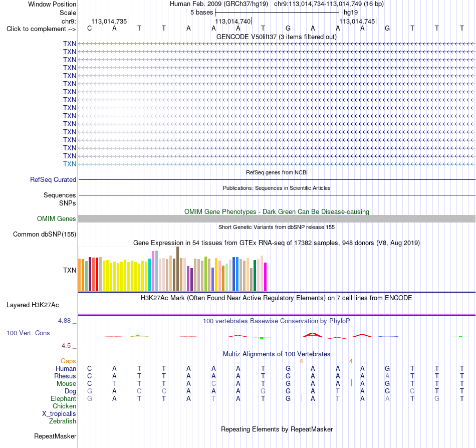Click the 'Rhesus' species label
The image size is (476, 448).
(65, 376)
